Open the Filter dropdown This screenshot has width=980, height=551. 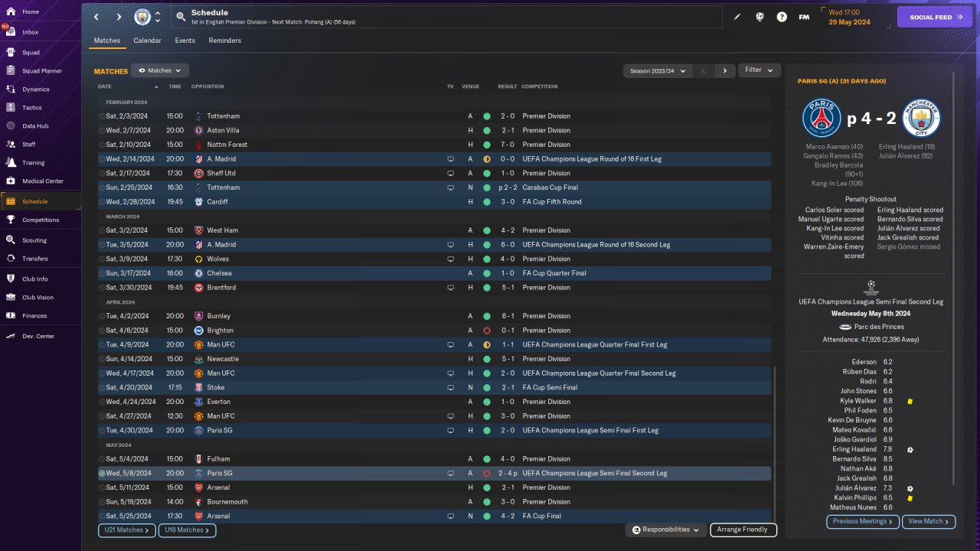point(759,70)
